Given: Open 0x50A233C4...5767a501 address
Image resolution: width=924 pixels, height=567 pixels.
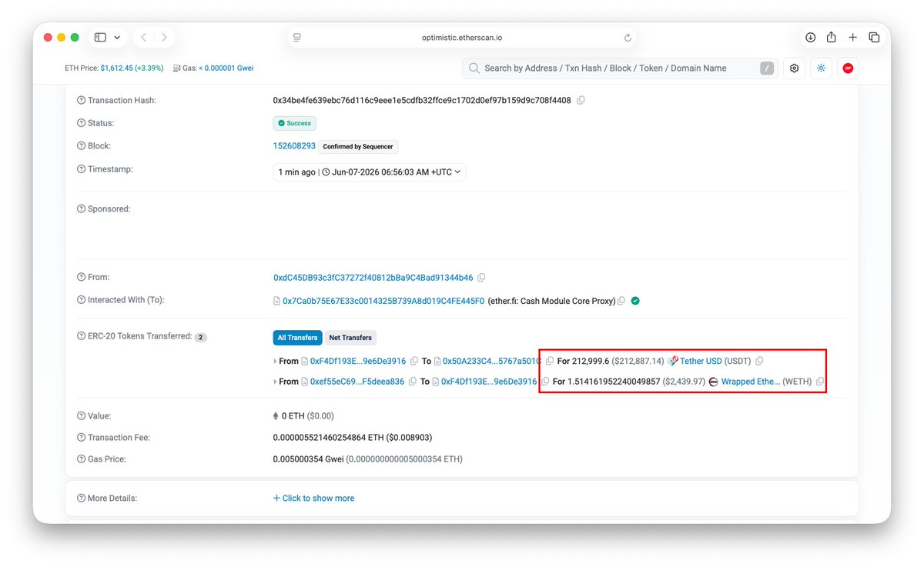Looking at the screenshot, I should [492, 361].
